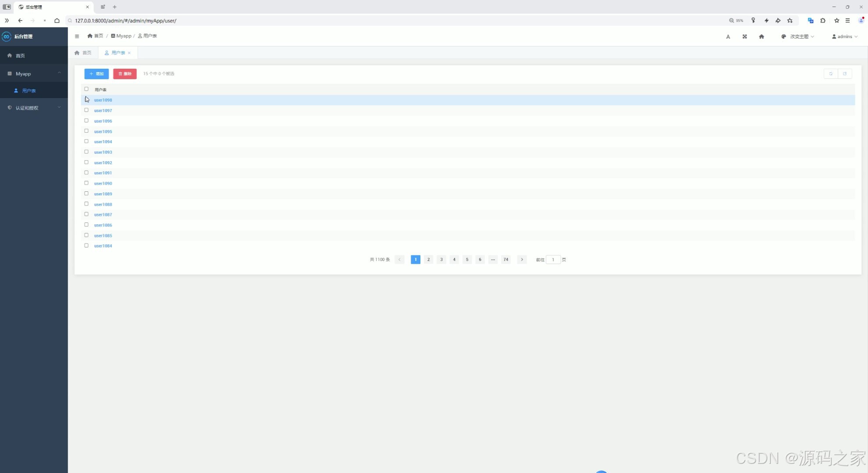
Task: Click the page jump input field
Action: [x=553, y=260]
